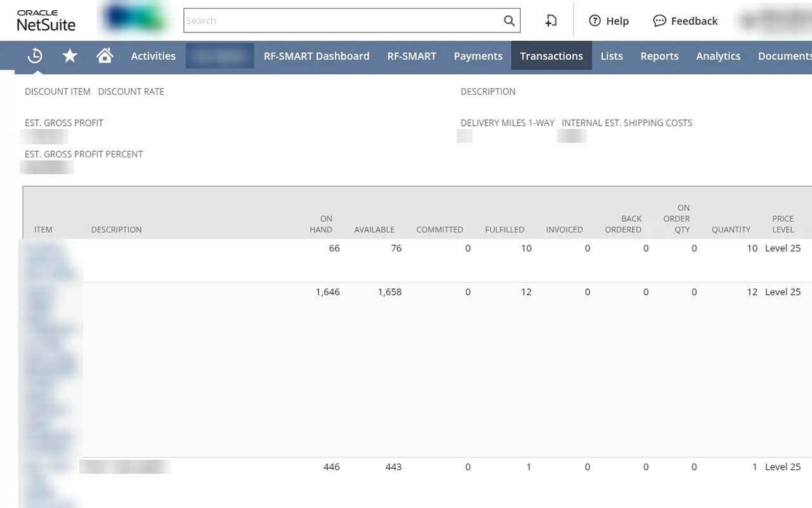Open the Recent Records clock icon
This screenshot has width=812, height=508.
point(35,56)
